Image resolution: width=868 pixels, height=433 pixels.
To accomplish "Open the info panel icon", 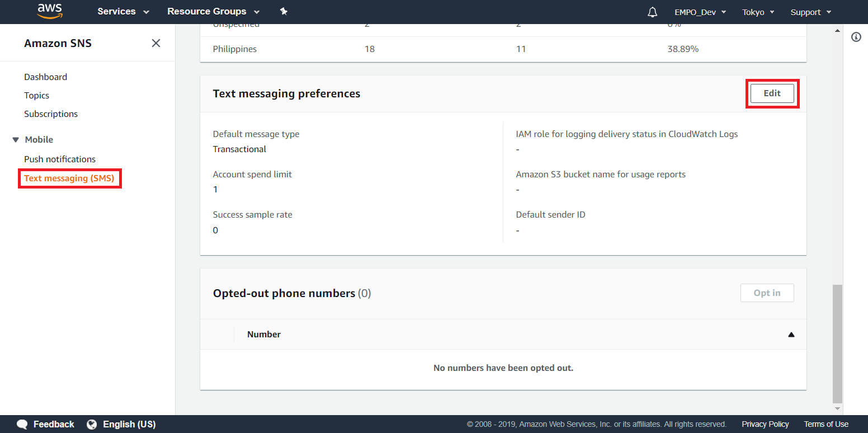I will pos(856,37).
